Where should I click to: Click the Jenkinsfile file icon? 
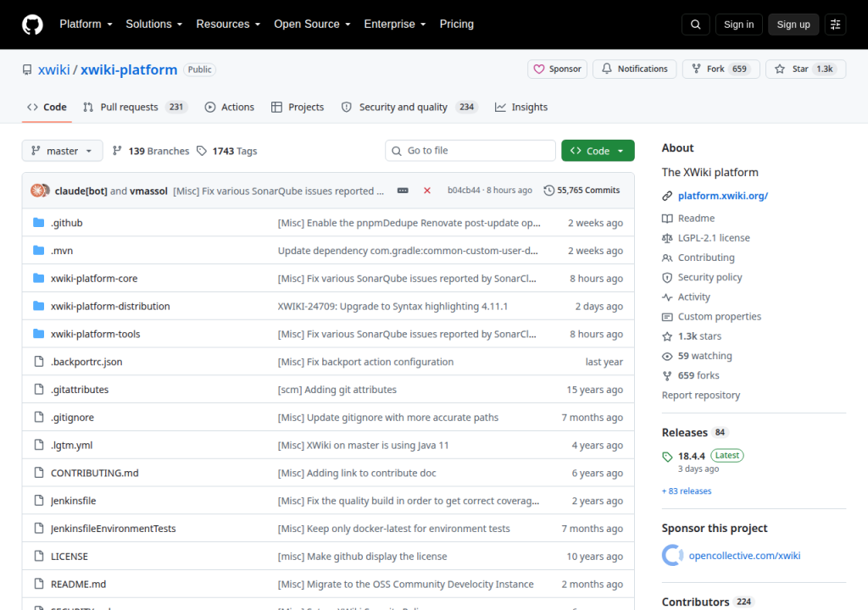pyautogui.click(x=39, y=501)
